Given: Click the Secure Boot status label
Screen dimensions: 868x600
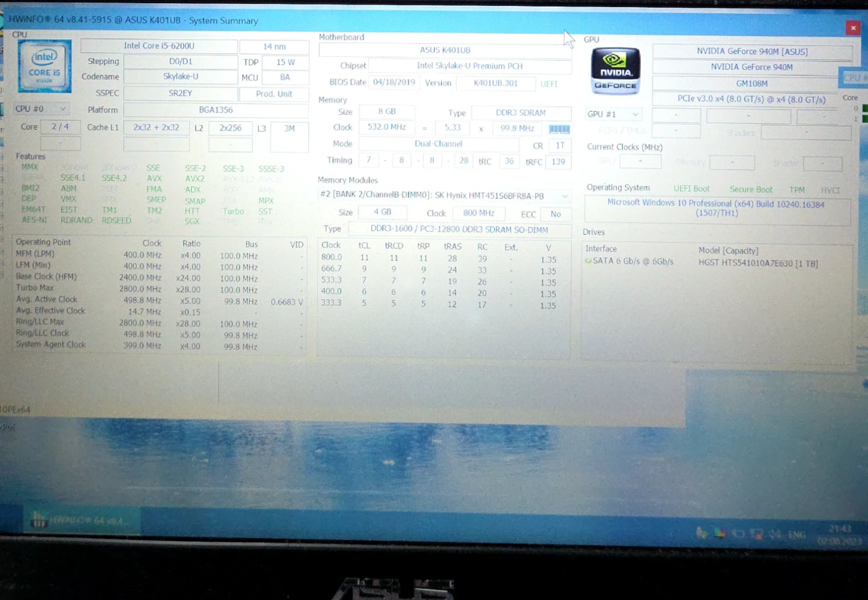Looking at the screenshot, I should 751,190.
